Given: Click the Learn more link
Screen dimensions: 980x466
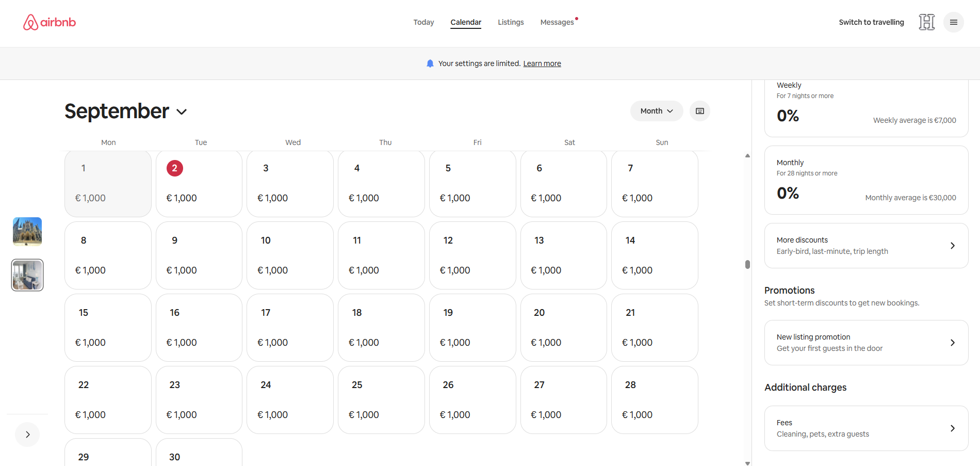Looking at the screenshot, I should tap(542, 63).
